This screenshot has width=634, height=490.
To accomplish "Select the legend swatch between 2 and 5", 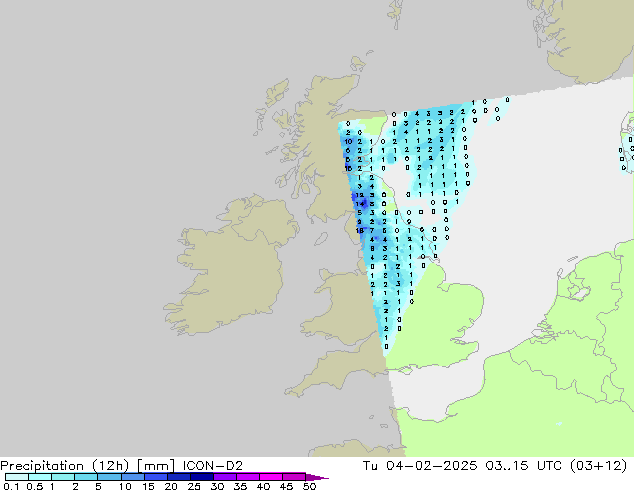I will (86, 477).
